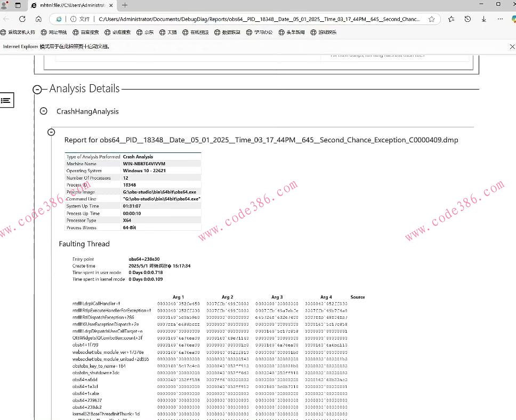Open the 百度搜索 bookmark
This screenshot has height=420, width=516.
tap(85, 33)
